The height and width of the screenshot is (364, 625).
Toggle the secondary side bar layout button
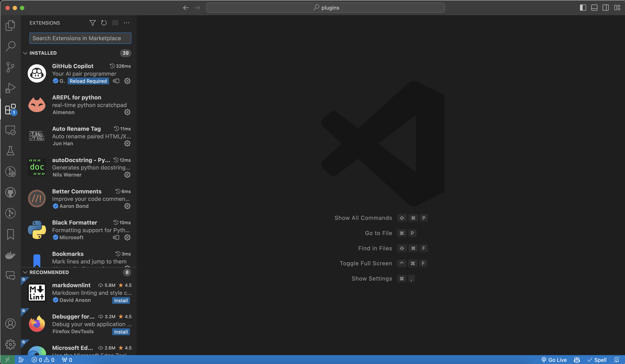605,8
